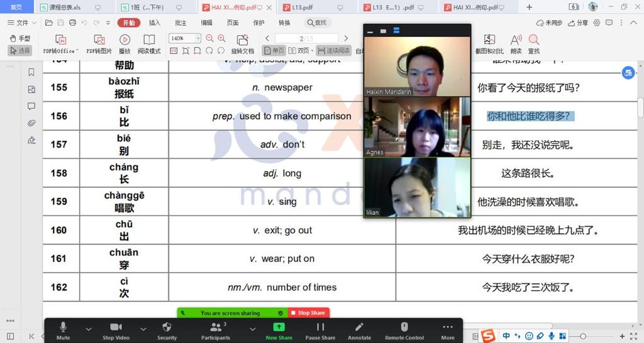Viewport: 644px width, 343px height.
Task: Select the 批注 ribbon tab
Action: pos(180,23)
